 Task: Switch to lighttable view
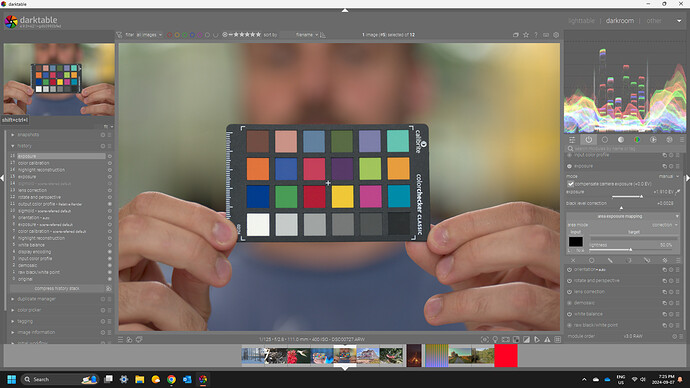tap(581, 21)
